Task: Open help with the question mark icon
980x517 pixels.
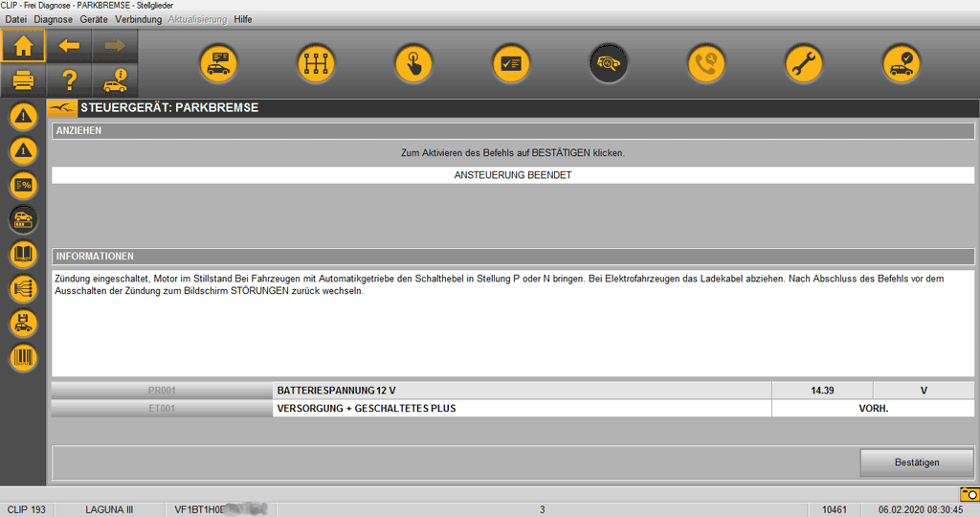Action: (x=69, y=80)
